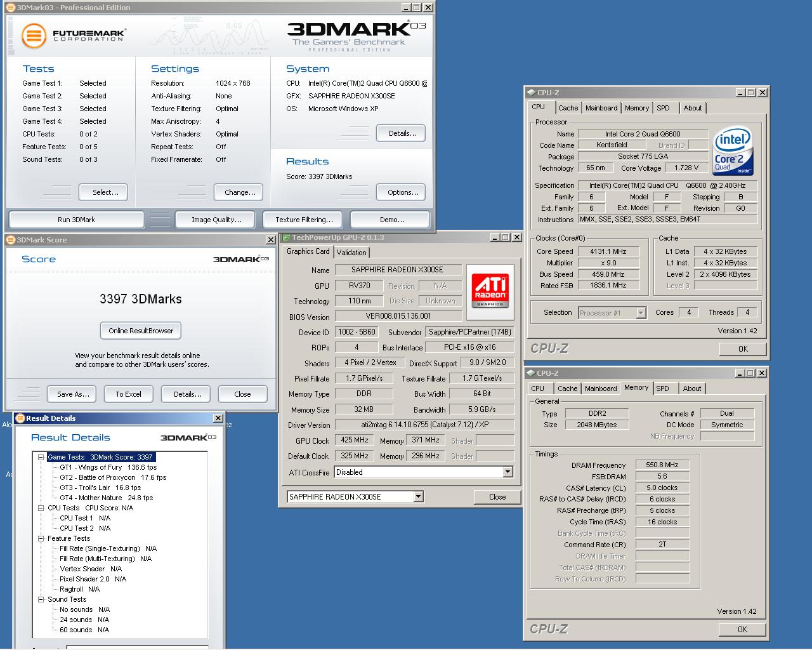812x650 pixels.
Task: Select GT3 - Troll's Lair row
Action: click(x=100, y=487)
